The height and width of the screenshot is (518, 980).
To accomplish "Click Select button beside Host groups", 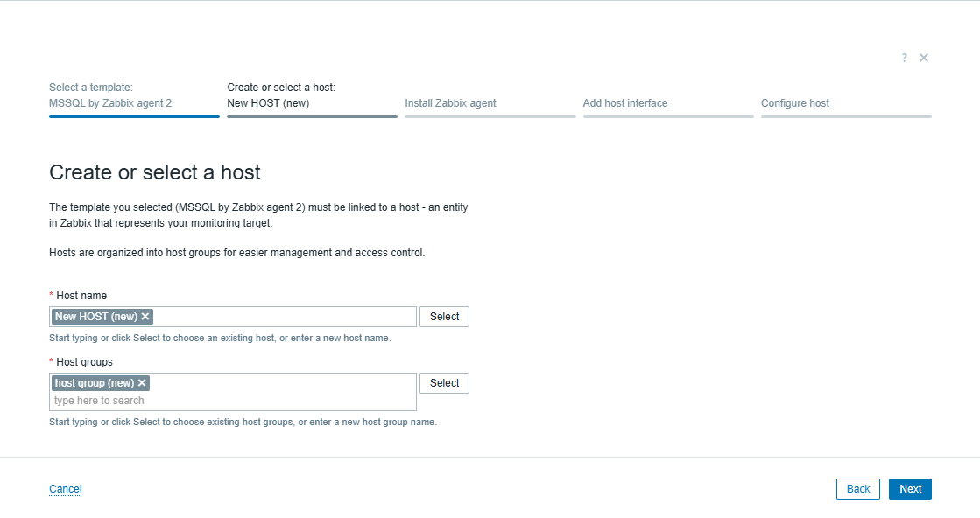I will click(444, 383).
